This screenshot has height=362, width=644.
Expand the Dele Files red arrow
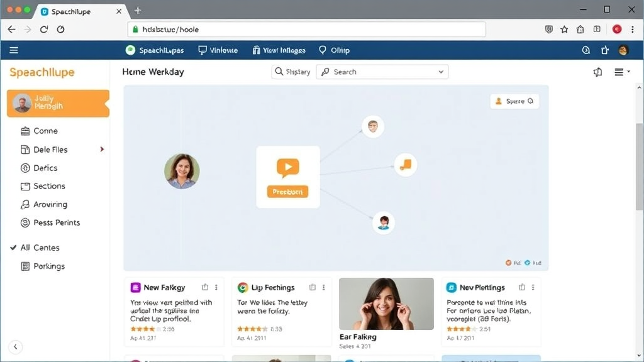102,150
